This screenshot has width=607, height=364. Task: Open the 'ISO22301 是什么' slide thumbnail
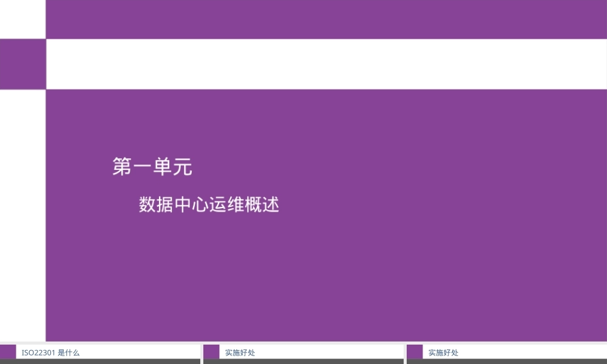click(100, 354)
